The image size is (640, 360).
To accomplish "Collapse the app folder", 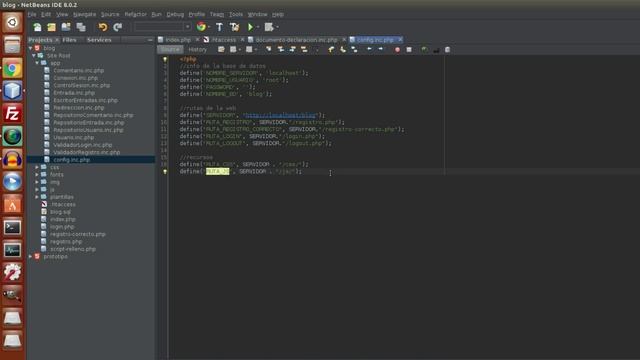I will tap(37, 63).
